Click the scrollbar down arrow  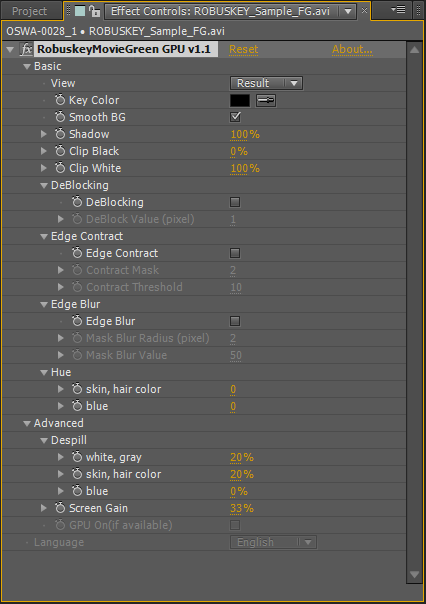[414, 575]
